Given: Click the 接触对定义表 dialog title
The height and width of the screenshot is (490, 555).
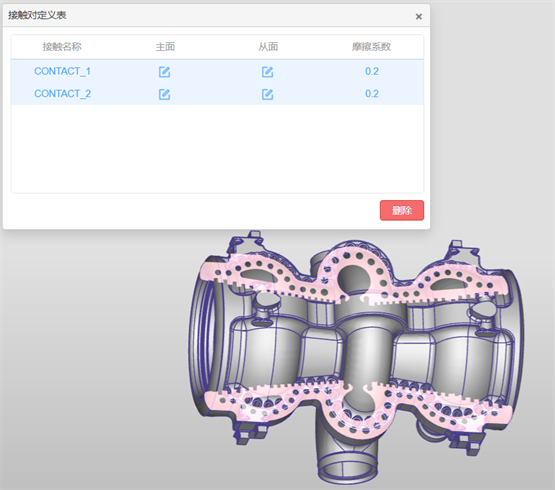Looking at the screenshot, I should pos(37,15).
